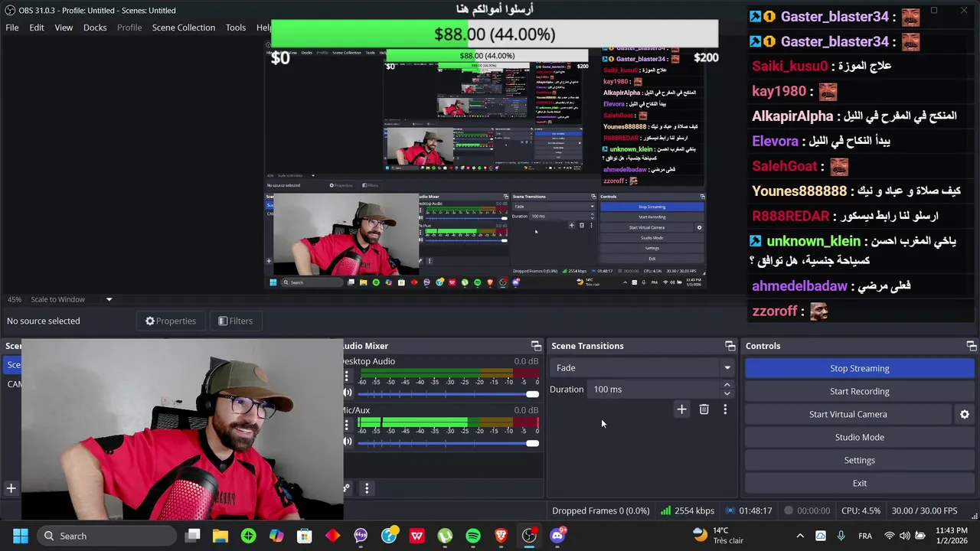Adjust Desktop Audio volume slider
Image resolution: width=980 pixels, height=551 pixels.
[x=449, y=394]
